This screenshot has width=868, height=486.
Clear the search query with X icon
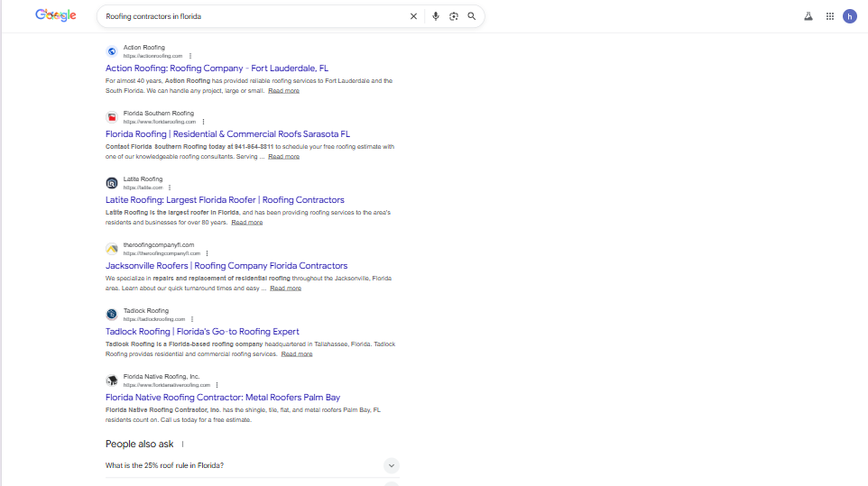point(413,16)
